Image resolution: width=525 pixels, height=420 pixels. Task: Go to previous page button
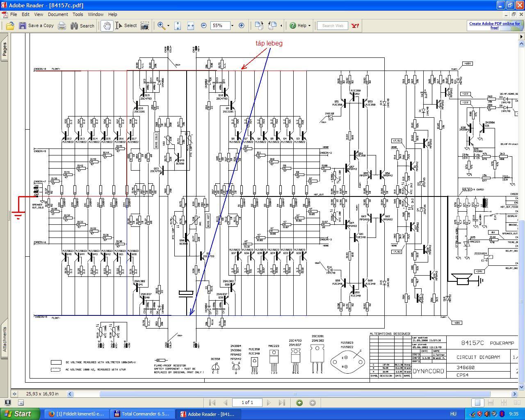225,403
